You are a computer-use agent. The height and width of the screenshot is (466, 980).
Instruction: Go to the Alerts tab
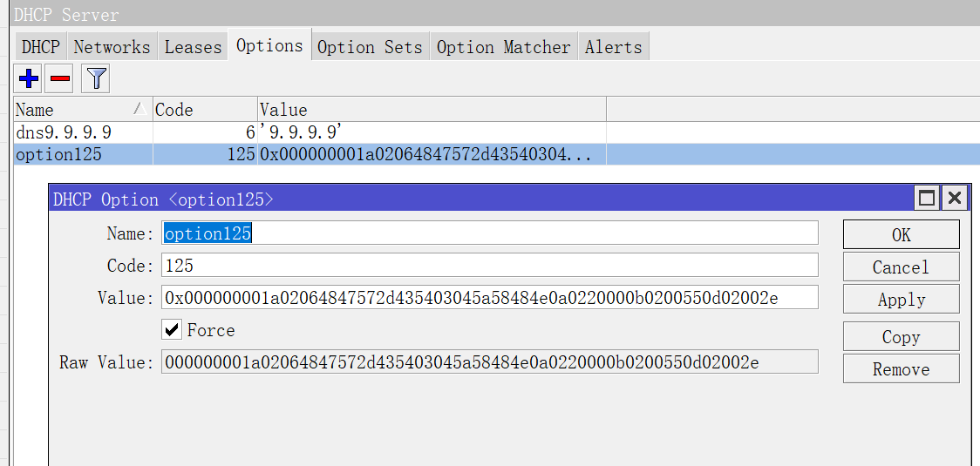click(614, 47)
